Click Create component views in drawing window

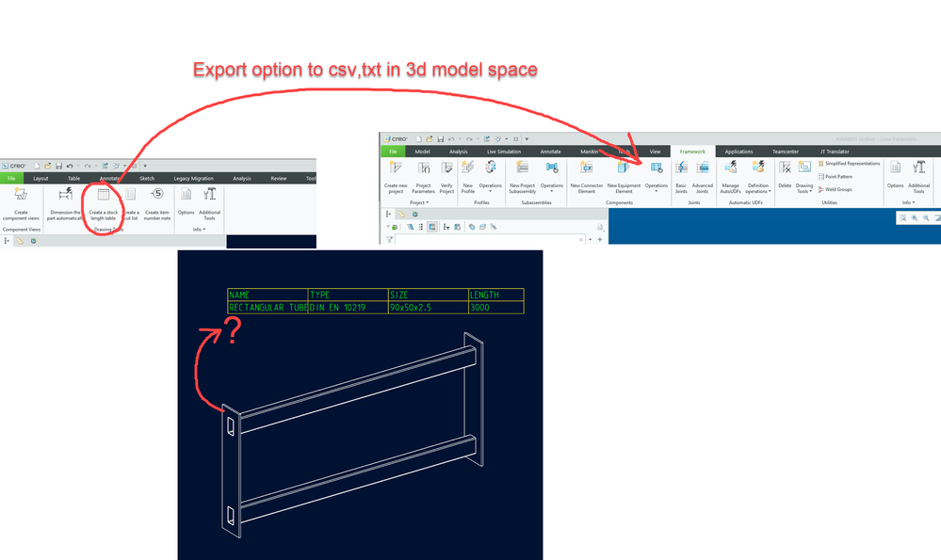click(x=21, y=204)
